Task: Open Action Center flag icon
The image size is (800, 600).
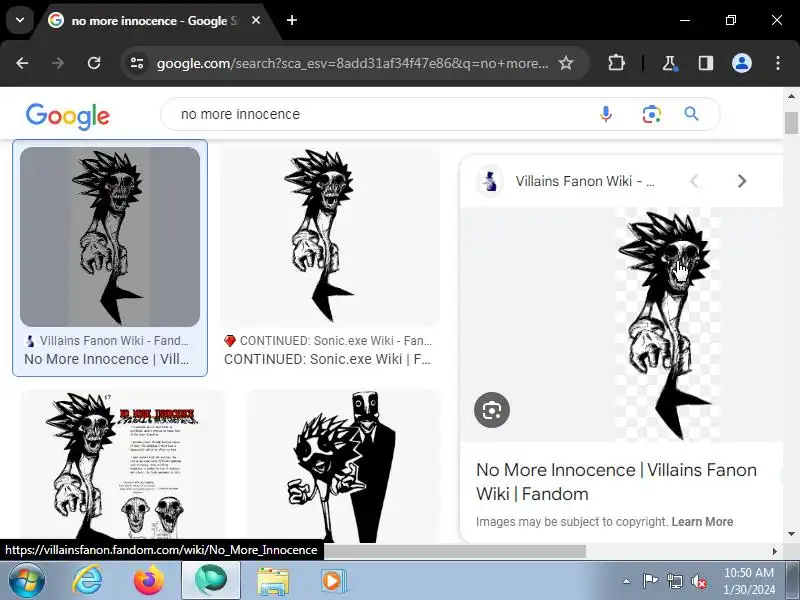Action: point(649,581)
